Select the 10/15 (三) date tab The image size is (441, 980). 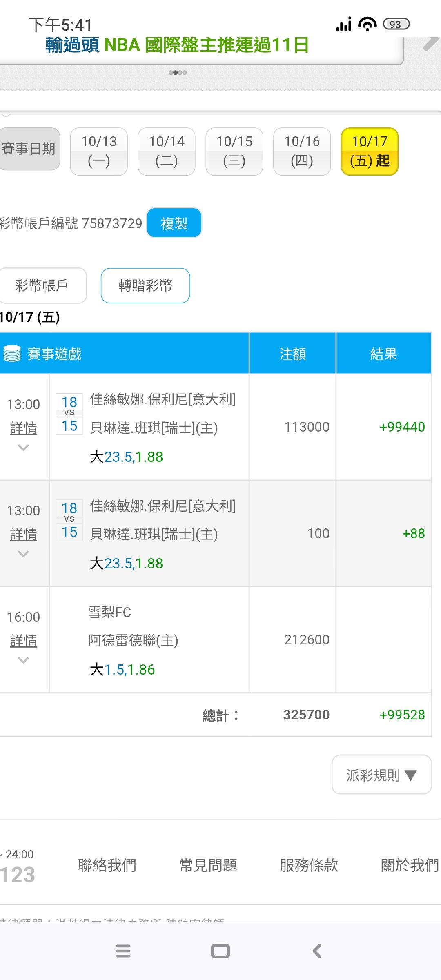point(234,151)
